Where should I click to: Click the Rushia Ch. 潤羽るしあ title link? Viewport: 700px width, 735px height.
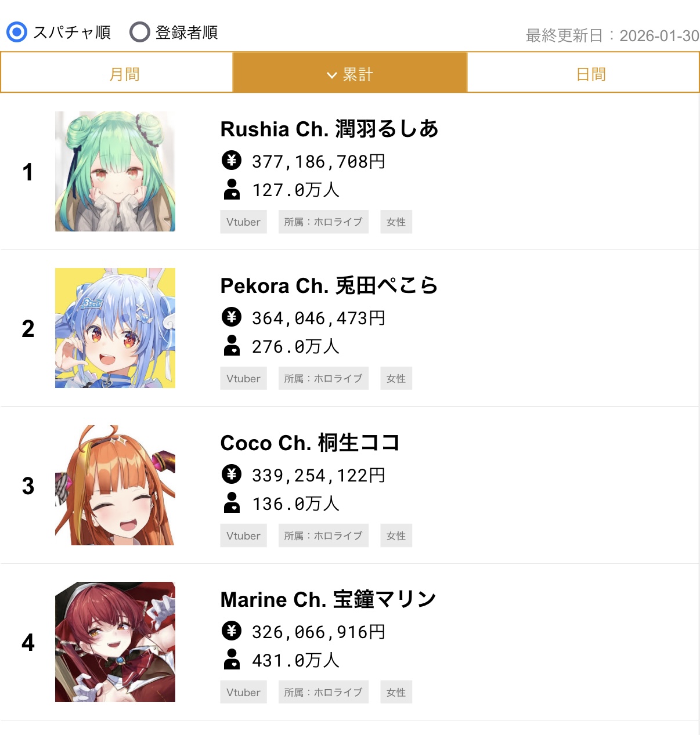(329, 129)
